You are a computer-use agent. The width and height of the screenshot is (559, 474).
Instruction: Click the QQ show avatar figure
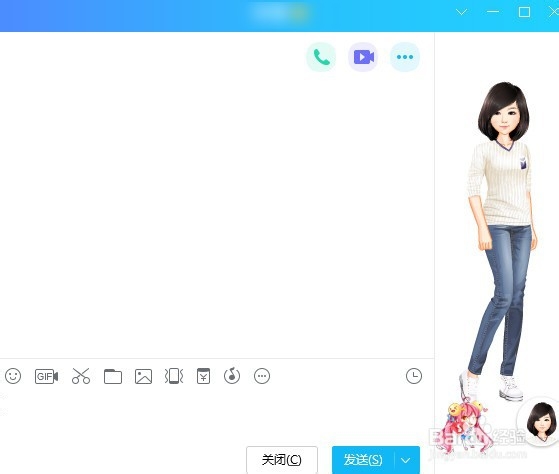tap(503, 241)
